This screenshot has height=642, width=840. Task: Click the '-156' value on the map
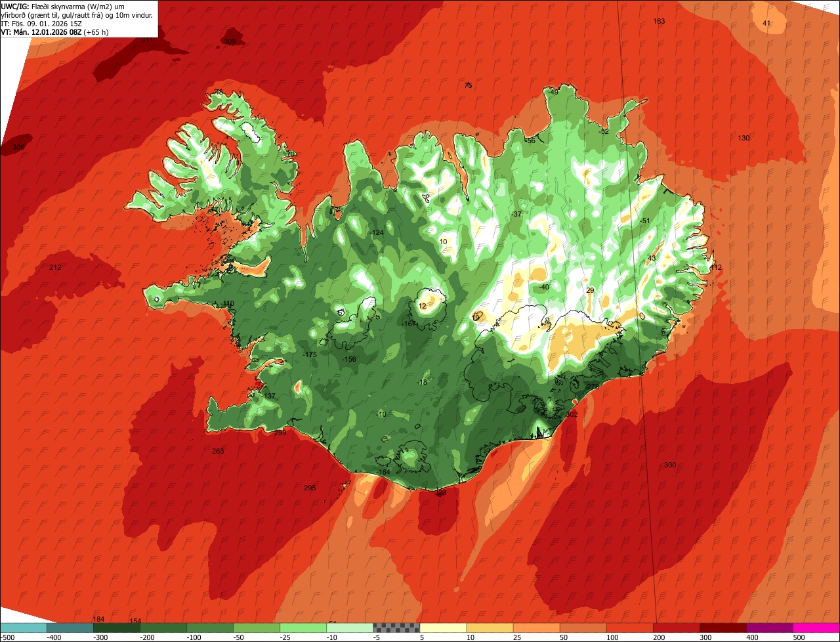click(349, 359)
